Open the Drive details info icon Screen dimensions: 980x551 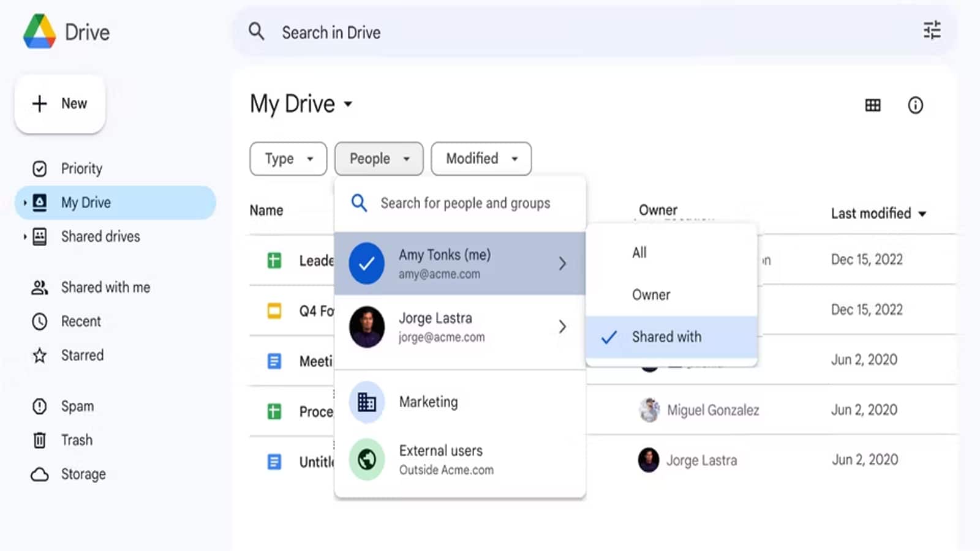(915, 105)
